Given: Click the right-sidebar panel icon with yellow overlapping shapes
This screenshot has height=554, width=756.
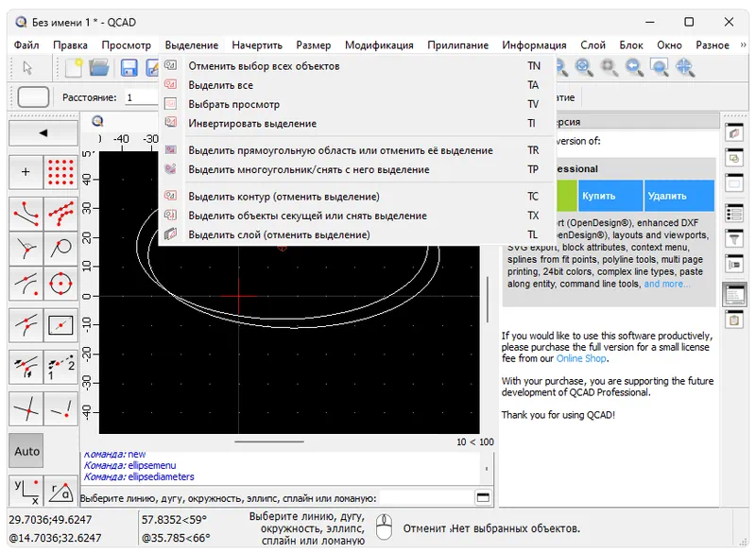Looking at the screenshot, I should pyautogui.click(x=734, y=158).
